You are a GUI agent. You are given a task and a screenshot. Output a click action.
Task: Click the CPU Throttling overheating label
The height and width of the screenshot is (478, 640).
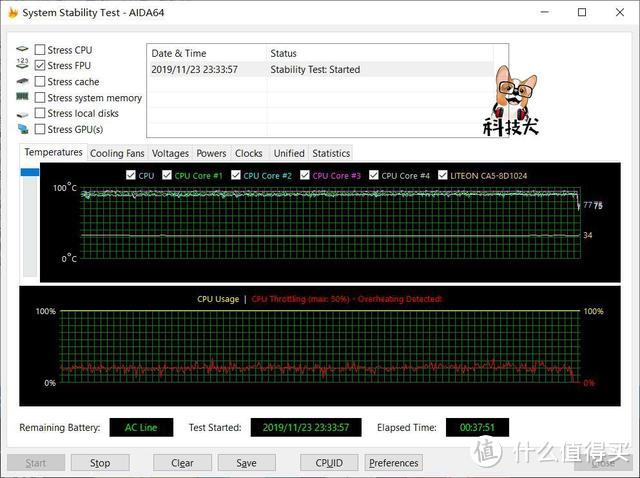(x=346, y=299)
